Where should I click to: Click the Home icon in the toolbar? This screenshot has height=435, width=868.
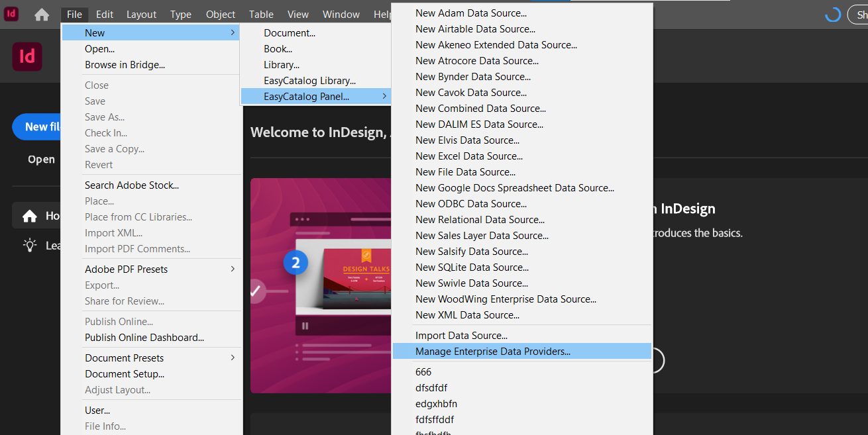click(40, 13)
